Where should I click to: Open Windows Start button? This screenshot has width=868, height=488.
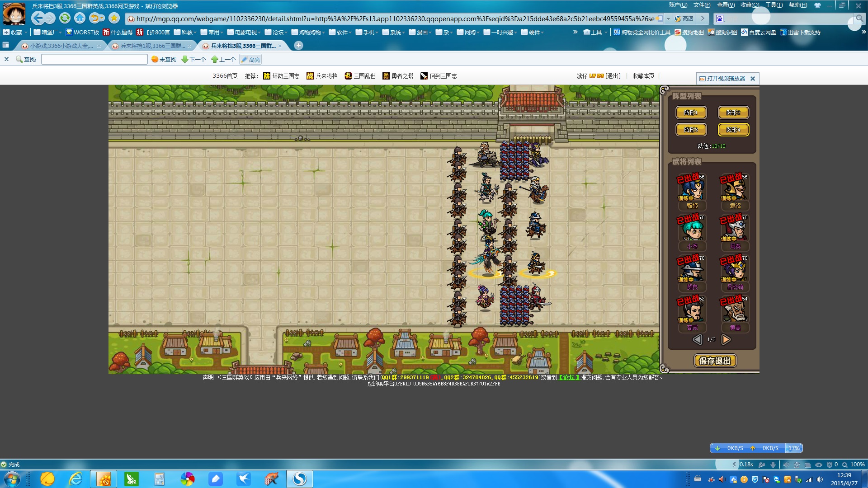point(12,479)
